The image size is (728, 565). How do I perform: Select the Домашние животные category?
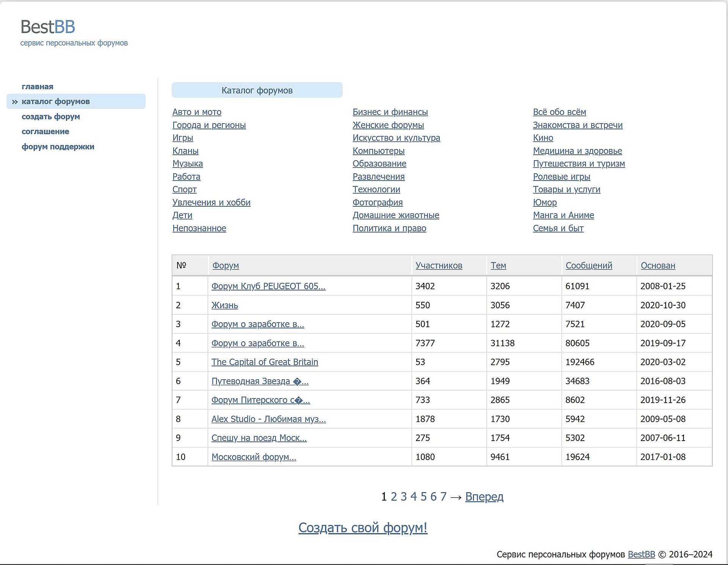pyautogui.click(x=396, y=215)
